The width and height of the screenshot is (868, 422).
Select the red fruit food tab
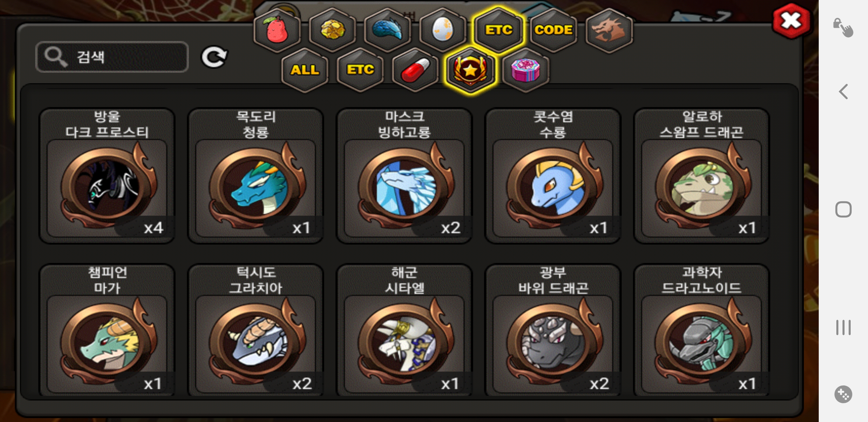[277, 30]
